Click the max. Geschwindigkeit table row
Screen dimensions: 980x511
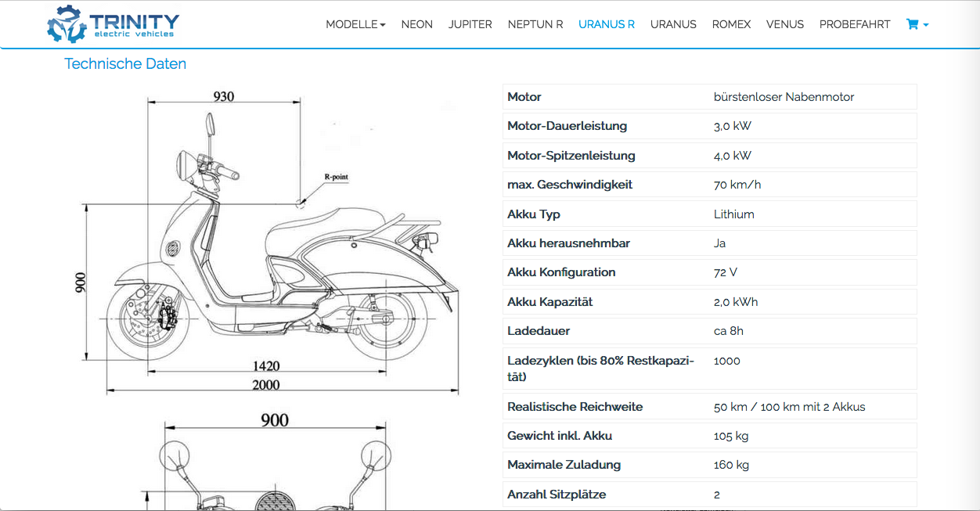click(709, 185)
